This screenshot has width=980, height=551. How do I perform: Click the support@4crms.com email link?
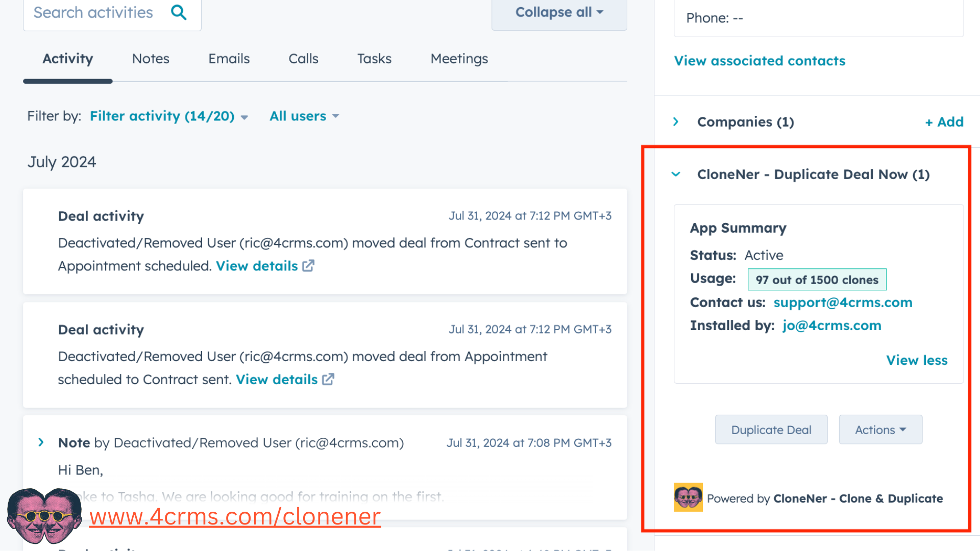coord(843,303)
